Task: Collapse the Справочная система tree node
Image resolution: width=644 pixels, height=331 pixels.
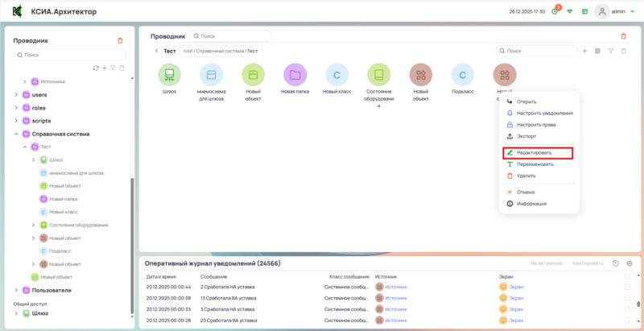Action: click(16, 134)
